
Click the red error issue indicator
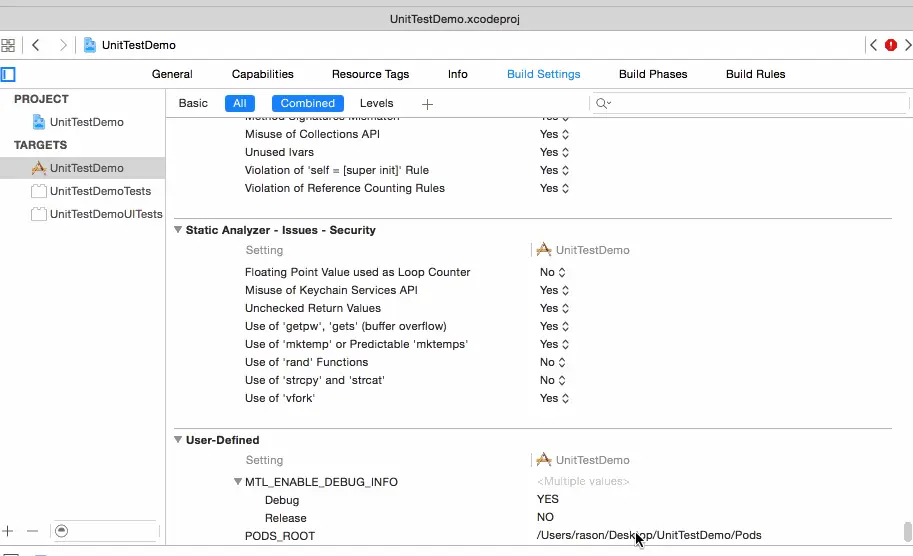pyautogui.click(x=890, y=45)
